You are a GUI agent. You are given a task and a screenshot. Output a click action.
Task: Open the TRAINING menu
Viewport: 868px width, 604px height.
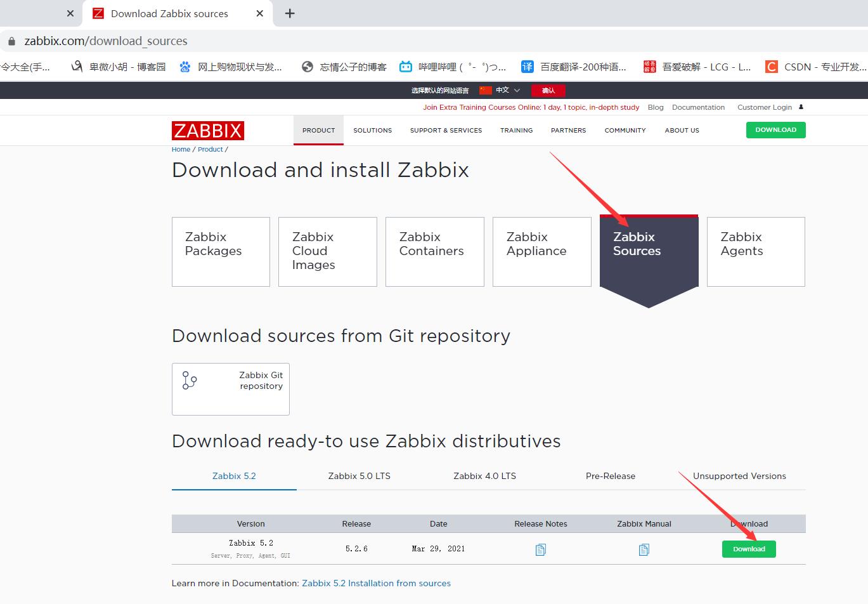[516, 130]
